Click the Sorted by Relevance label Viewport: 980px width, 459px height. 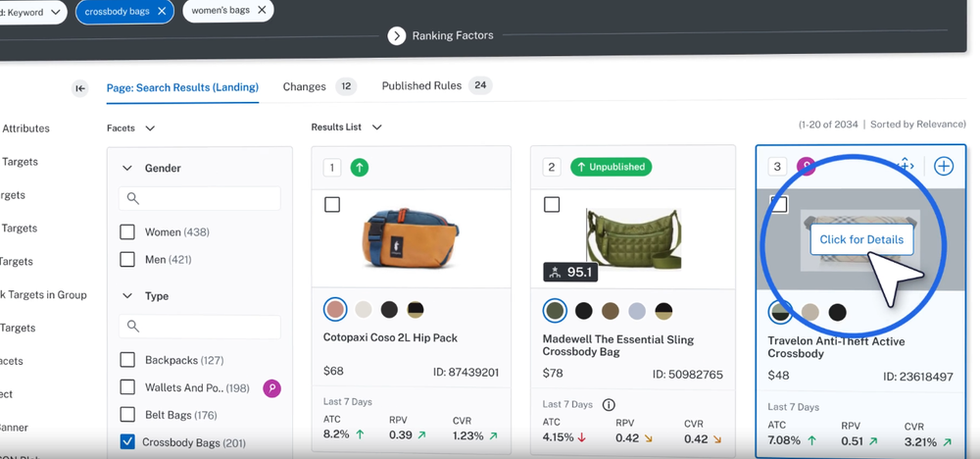(918, 125)
